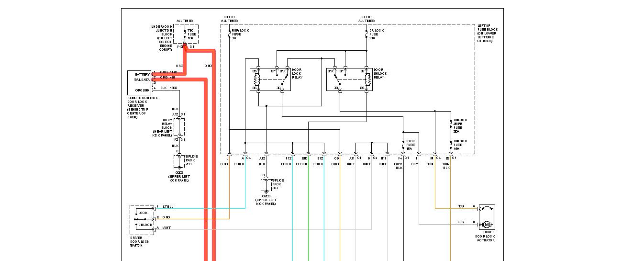
Task: Click the Remote Control Door Lock Receiver box
Action: click(x=139, y=82)
